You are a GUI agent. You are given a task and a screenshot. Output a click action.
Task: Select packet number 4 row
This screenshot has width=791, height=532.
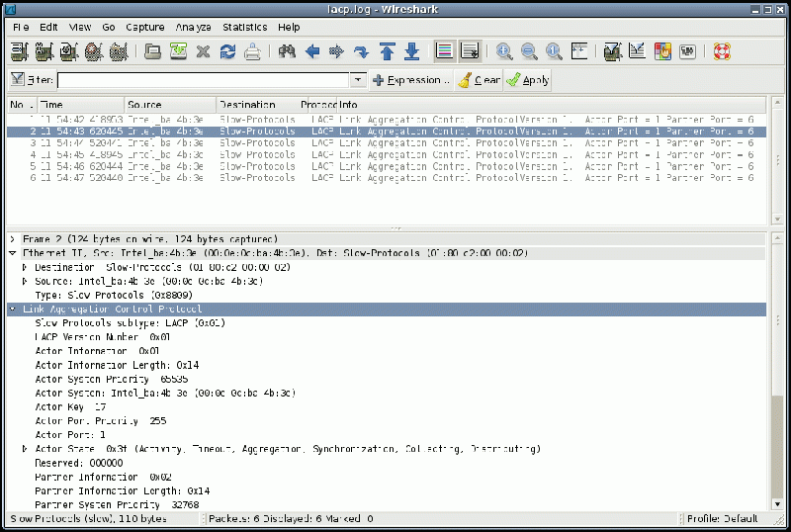click(x=387, y=154)
